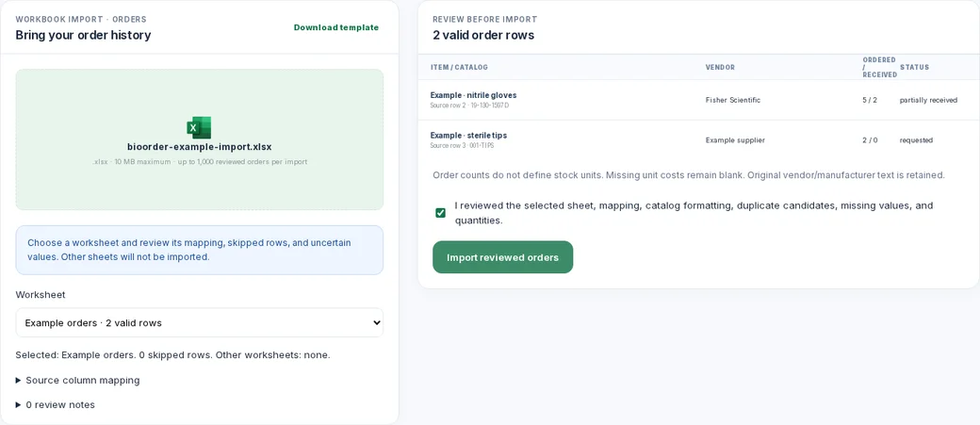This screenshot has height=425, width=980.
Task: Click the Status column header
Action: 914,68
